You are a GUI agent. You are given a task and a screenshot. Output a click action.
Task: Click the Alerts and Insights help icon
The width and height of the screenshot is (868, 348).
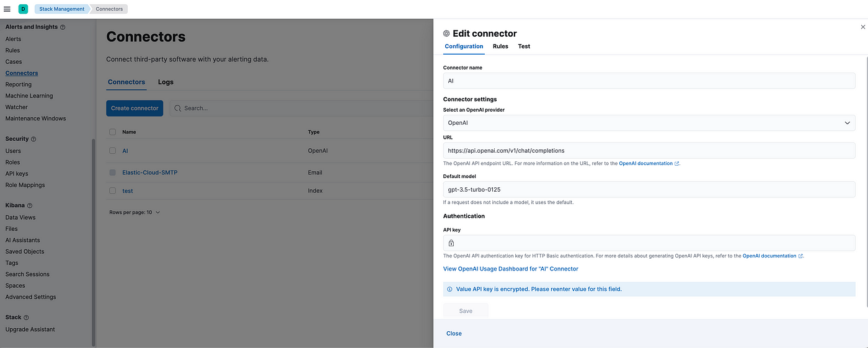coord(63,27)
